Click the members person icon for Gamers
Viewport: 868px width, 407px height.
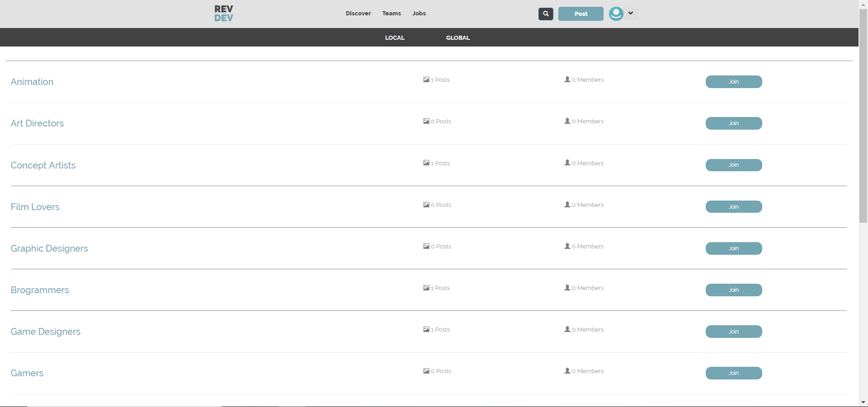[x=567, y=370]
